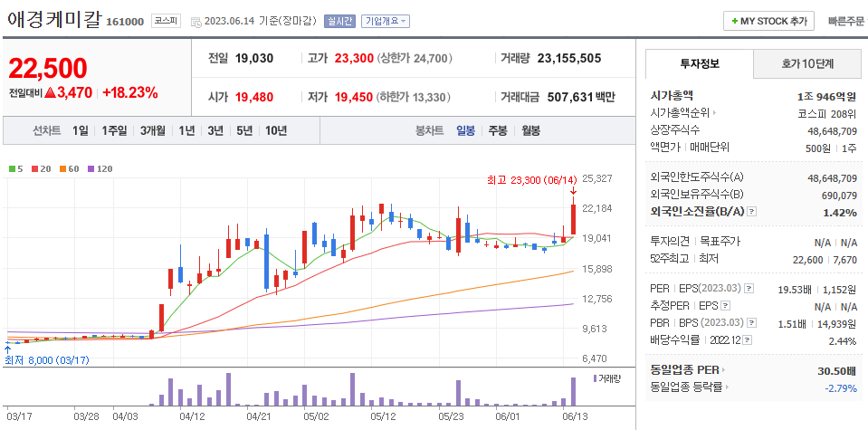The height and width of the screenshot is (430, 868).
Task: Click the 시가총액 value 1조 946억원
Action: coord(827,96)
